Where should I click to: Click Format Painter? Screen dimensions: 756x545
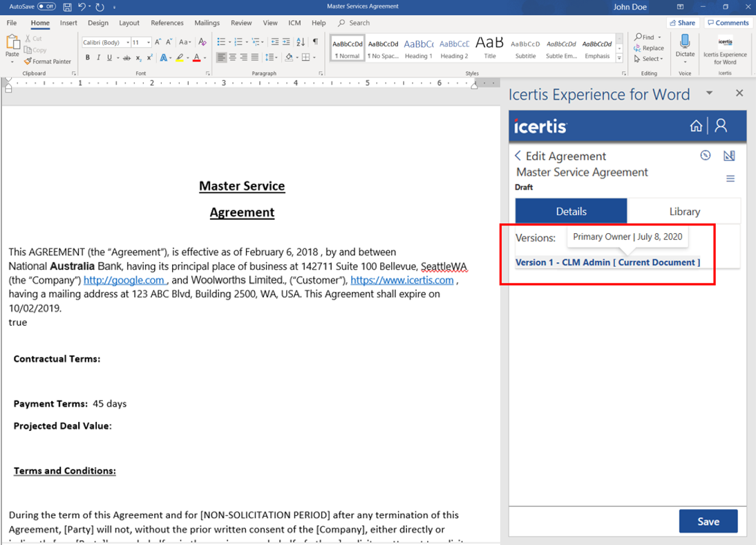[x=47, y=62]
